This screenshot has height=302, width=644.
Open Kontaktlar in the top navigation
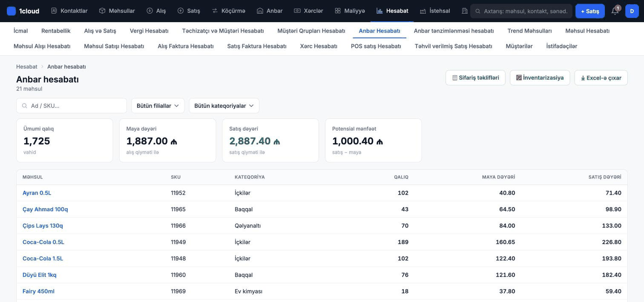click(x=69, y=11)
